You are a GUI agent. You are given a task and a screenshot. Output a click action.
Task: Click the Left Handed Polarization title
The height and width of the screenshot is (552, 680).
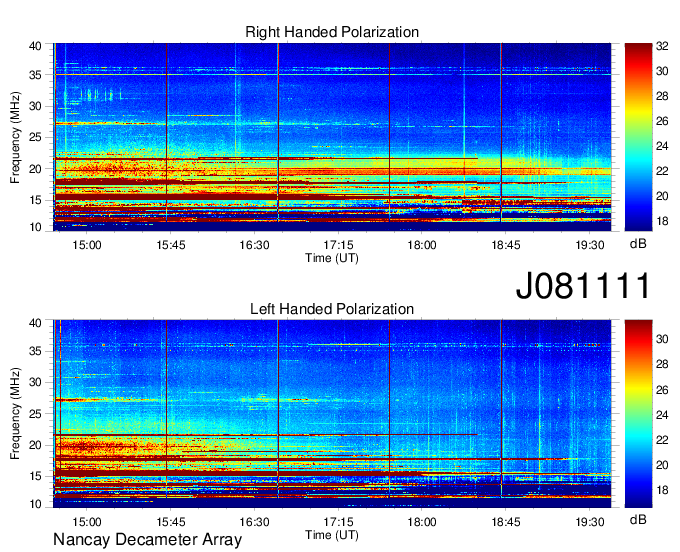click(332, 309)
